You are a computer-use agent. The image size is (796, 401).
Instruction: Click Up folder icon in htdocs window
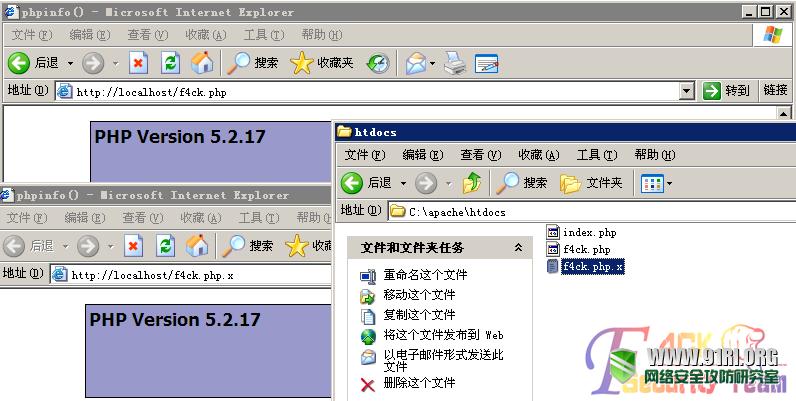click(x=472, y=183)
